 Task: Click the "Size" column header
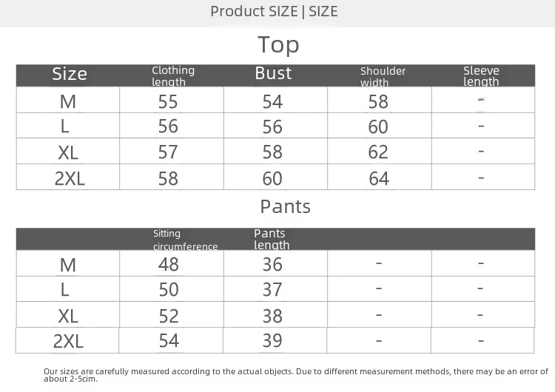click(x=70, y=74)
